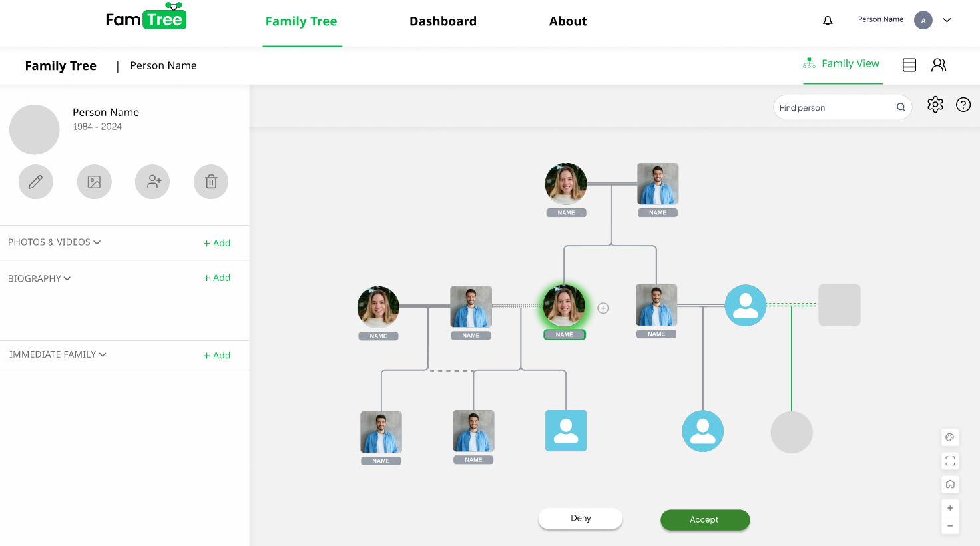The image size is (980, 546).
Task: Click the add person icon in sidebar
Action: (153, 182)
